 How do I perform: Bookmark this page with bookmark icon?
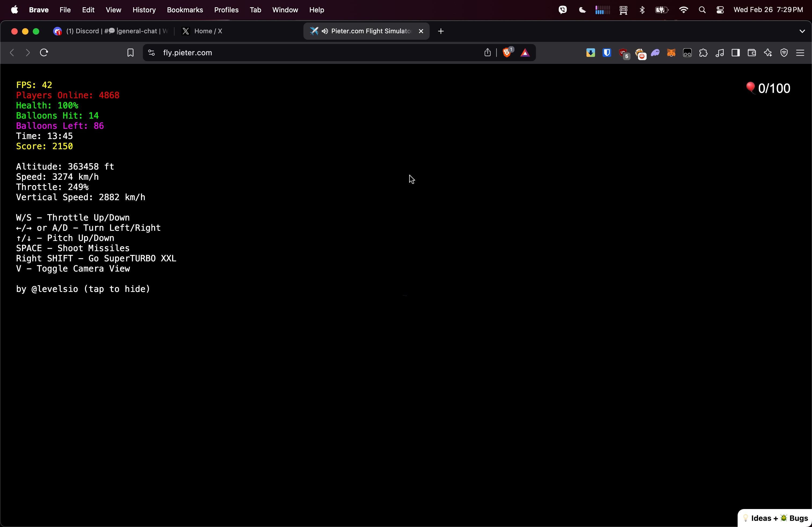click(x=130, y=53)
